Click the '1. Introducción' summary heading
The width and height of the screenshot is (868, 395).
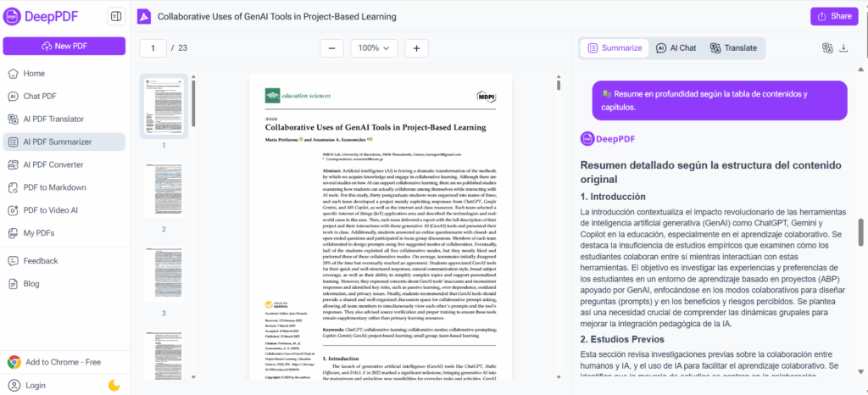[x=613, y=197]
